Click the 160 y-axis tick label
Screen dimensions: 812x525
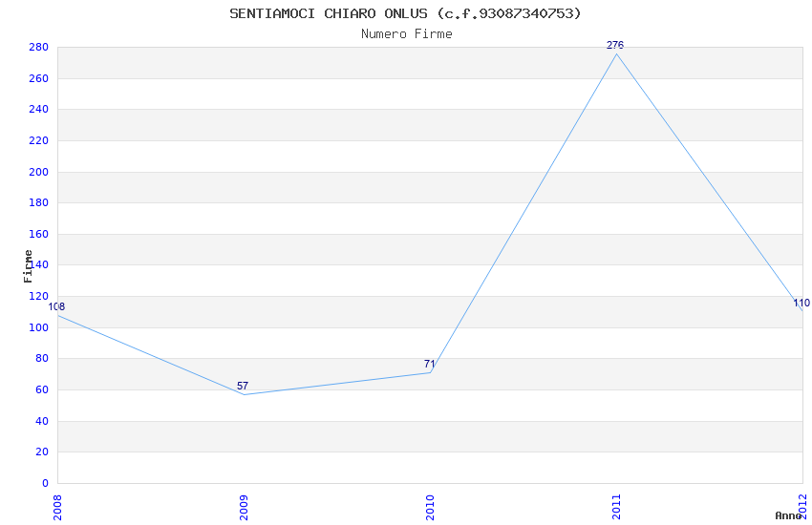[x=39, y=234]
